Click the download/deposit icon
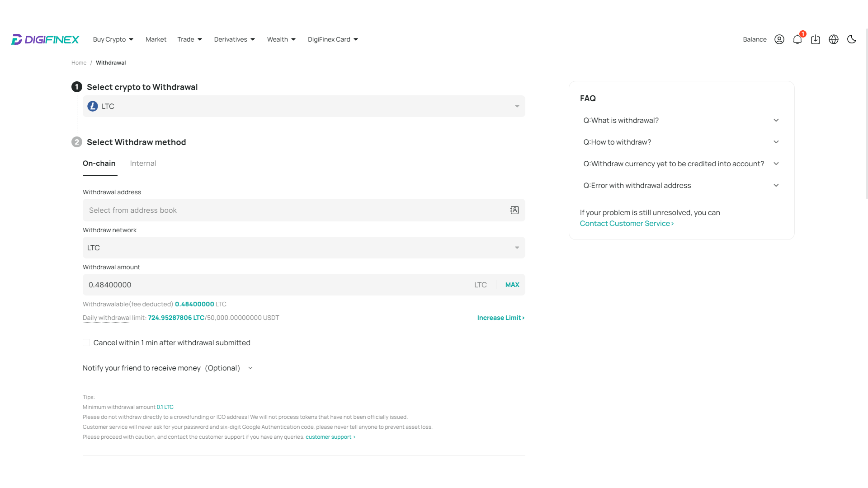Viewport: 868px width, 488px height. coord(816,39)
